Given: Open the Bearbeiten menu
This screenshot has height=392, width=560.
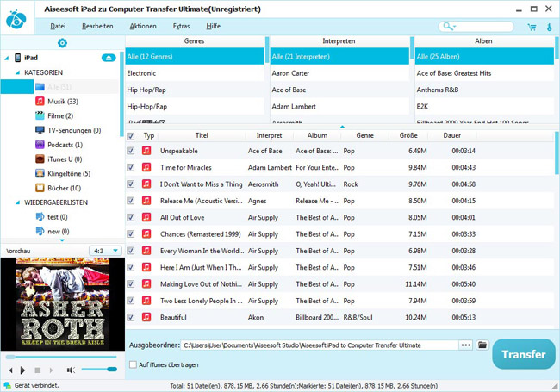Looking at the screenshot, I should [x=97, y=26].
